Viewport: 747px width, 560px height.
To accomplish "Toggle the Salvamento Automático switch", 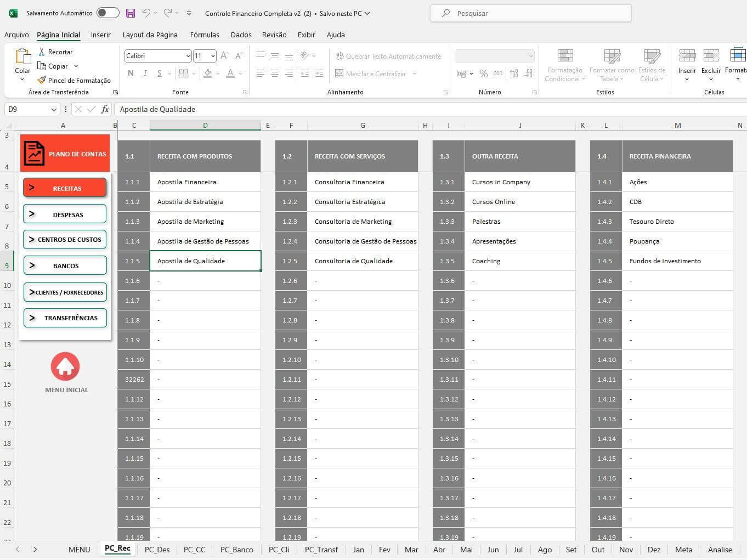I will 107,13.
